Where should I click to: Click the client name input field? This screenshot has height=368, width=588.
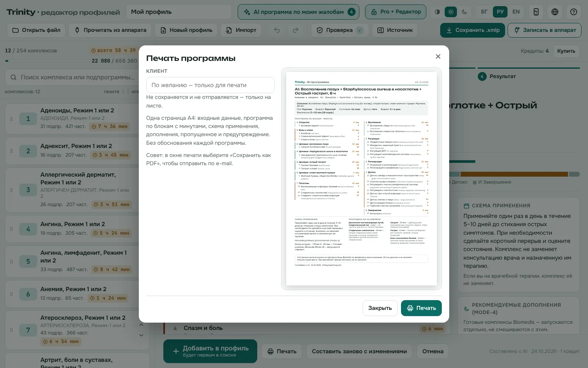pyautogui.click(x=210, y=85)
